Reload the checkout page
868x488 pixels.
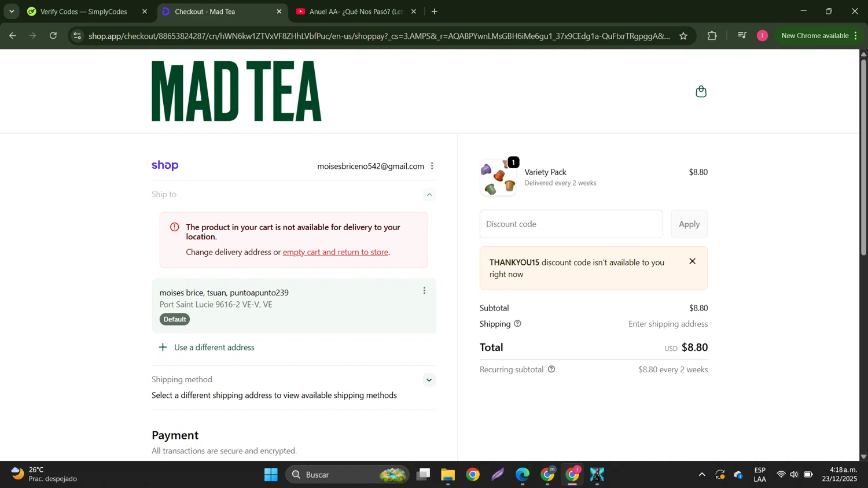click(x=53, y=36)
